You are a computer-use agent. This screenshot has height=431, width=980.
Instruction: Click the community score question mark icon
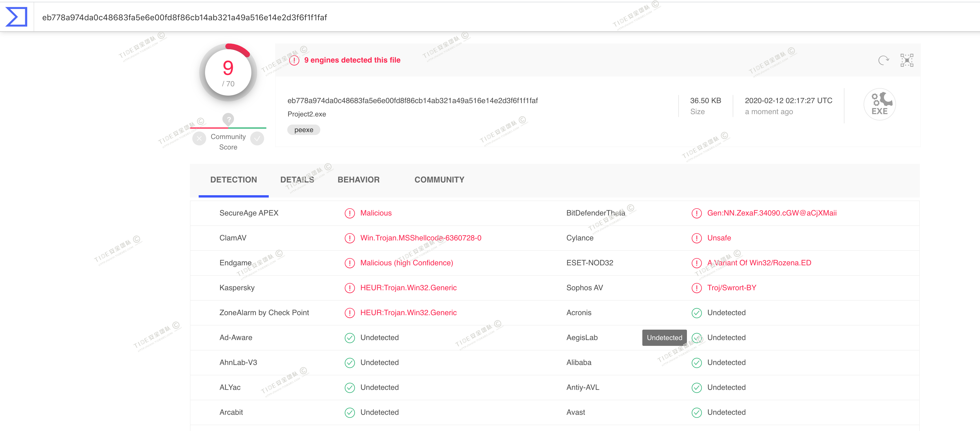pyautogui.click(x=228, y=119)
